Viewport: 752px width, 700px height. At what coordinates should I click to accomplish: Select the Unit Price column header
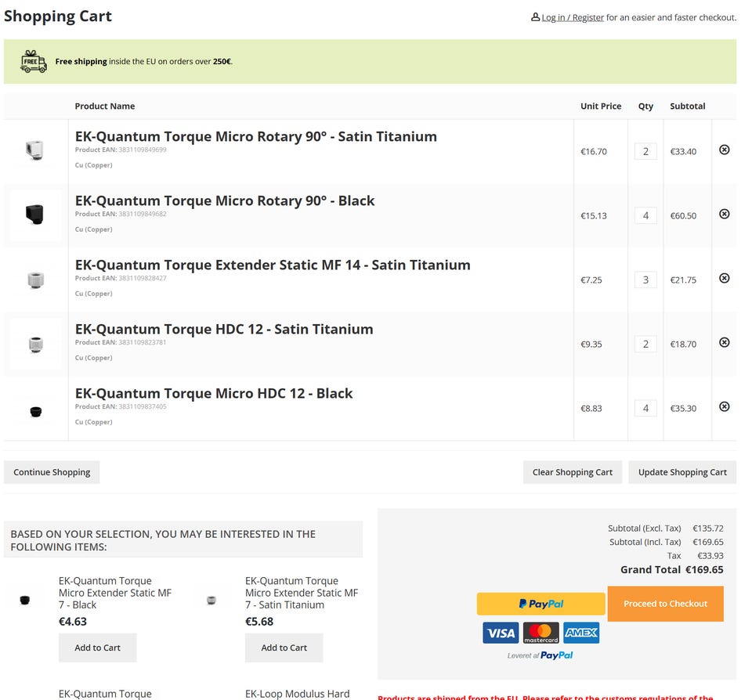point(601,106)
